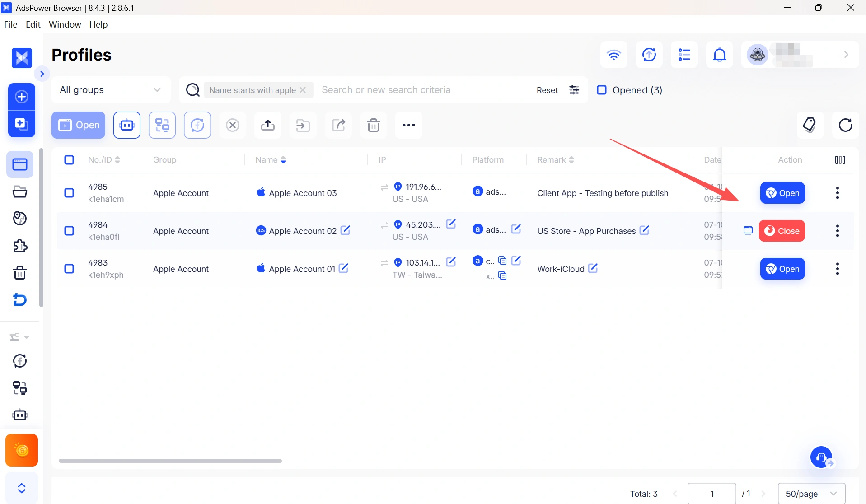Click the share profile toolbar icon
Viewport: 866px width, 504px height.
pyautogui.click(x=338, y=125)
